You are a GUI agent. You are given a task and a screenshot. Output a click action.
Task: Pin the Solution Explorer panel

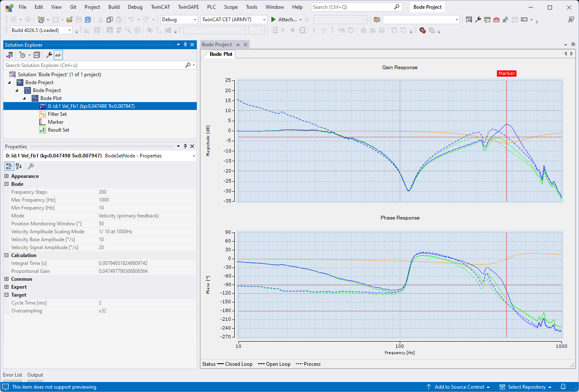tap(185, 45)
